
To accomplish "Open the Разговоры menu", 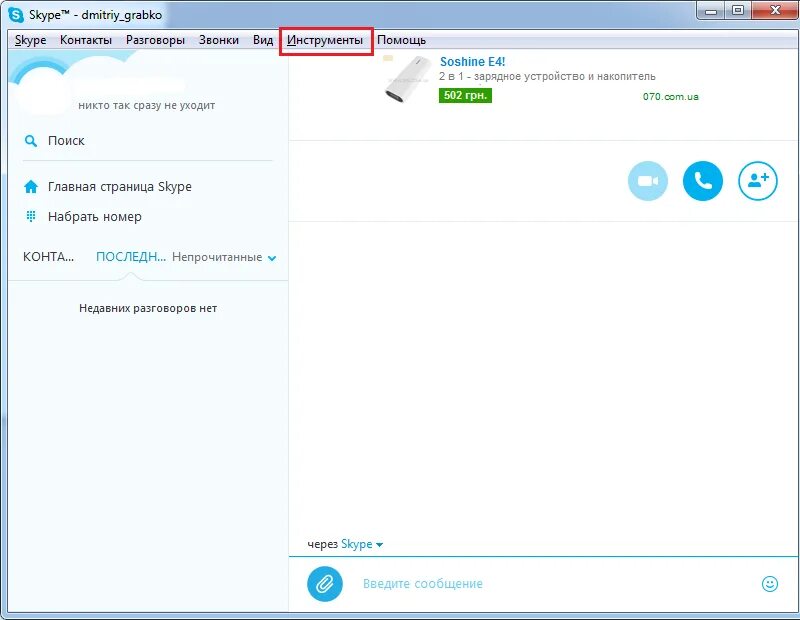I will (155, 40).
